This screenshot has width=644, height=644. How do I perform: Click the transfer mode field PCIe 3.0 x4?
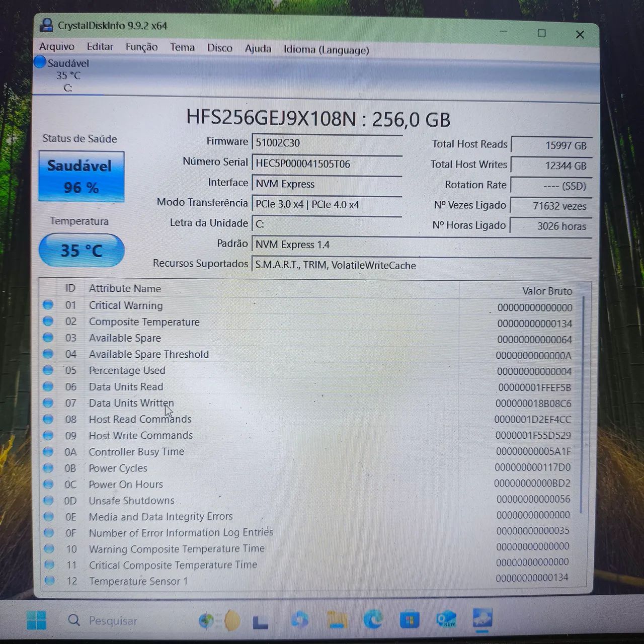(x=327, y=205)
